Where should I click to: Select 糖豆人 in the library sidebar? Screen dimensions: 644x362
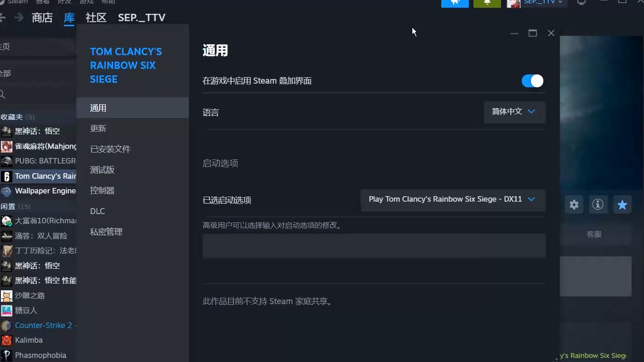pos(25,310)
